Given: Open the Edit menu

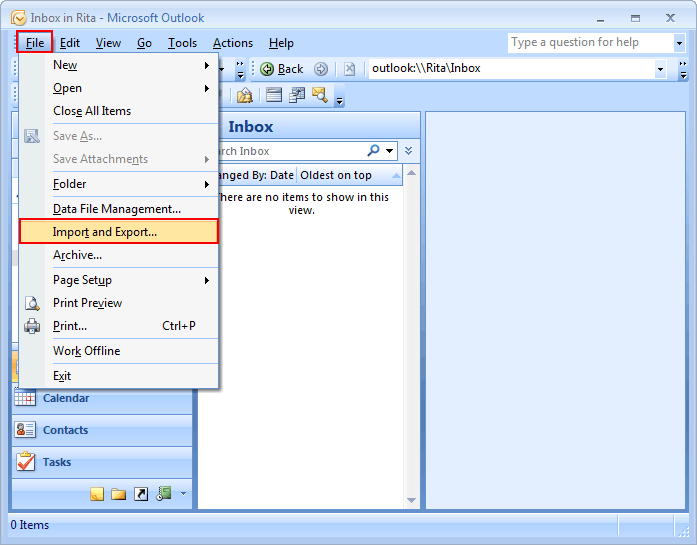Looking at the screenshot, I should coord(70,43).
